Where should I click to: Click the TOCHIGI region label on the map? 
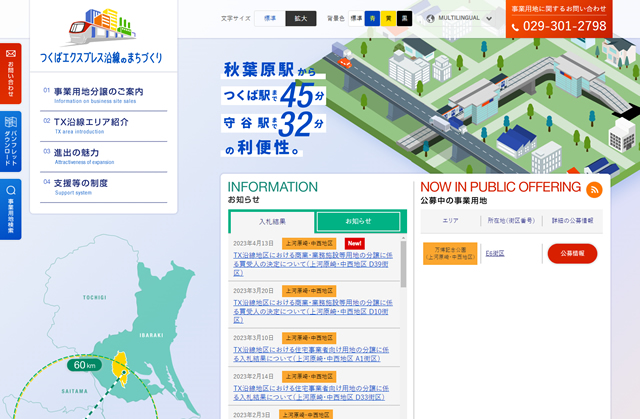95,297
